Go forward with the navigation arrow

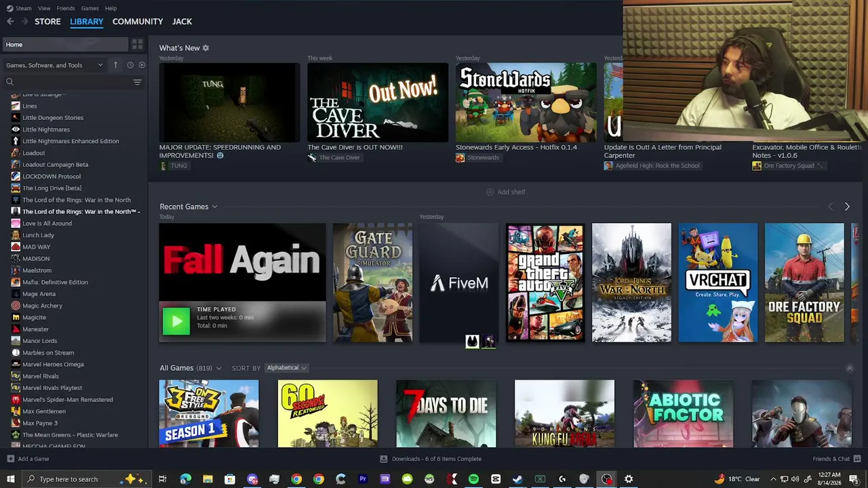pos(24,22)
